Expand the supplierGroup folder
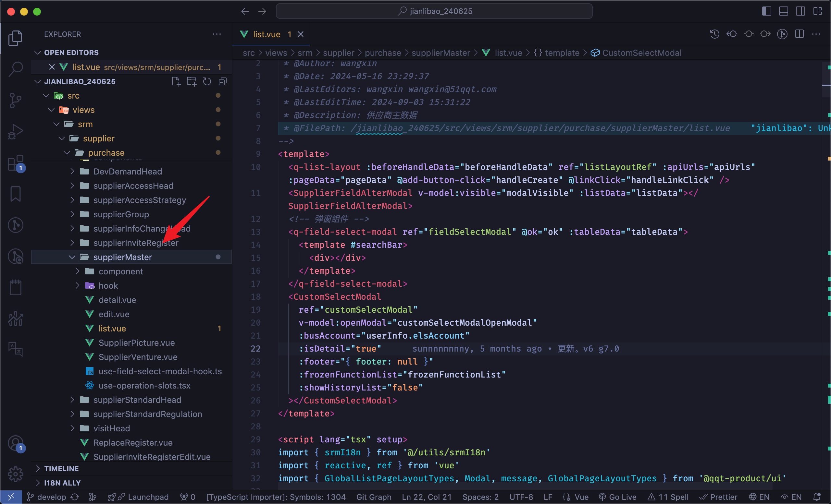831x504 pixels. pyautogui.click(x=72, y=214)
